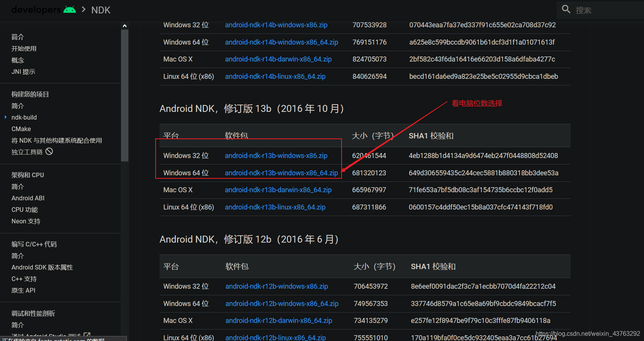
Task: Click SHA1 649d306559435c244cec5881b880318bb3dee53a
Action: (x=483, y=173)
